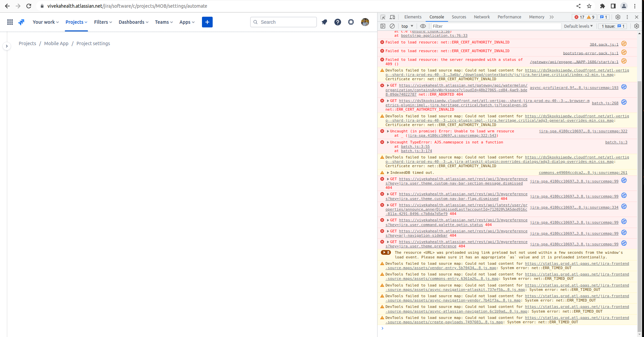Select the Inspect element tool in DevTools
The width and height of the screenshot is (644, 337).
(382, 17)
